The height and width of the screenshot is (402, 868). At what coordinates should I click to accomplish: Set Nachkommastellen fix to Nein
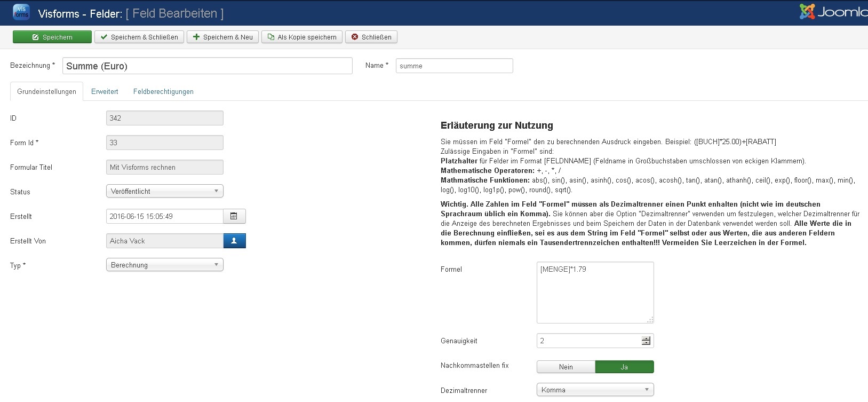coord(566,367)
